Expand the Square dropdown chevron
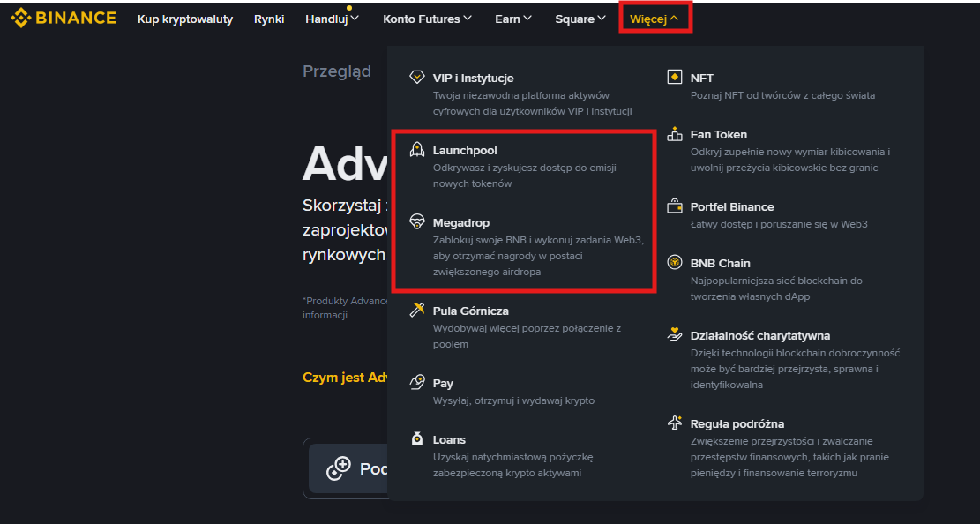The height and width of the screenshot is (524, 980). [602, 19]
